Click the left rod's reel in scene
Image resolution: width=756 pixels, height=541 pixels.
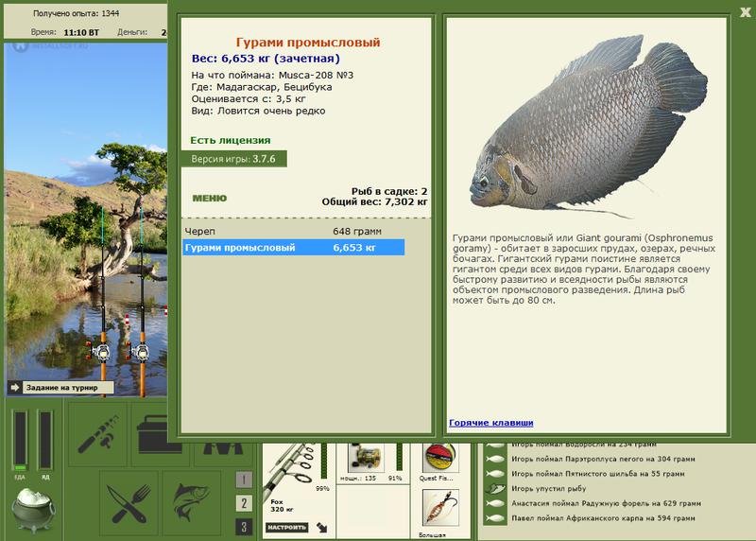[102, 351]
